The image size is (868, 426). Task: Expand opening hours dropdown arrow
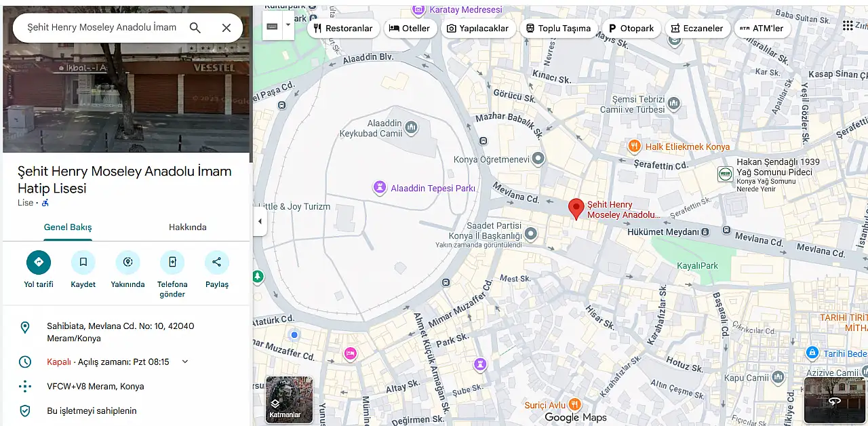[185, 362]
